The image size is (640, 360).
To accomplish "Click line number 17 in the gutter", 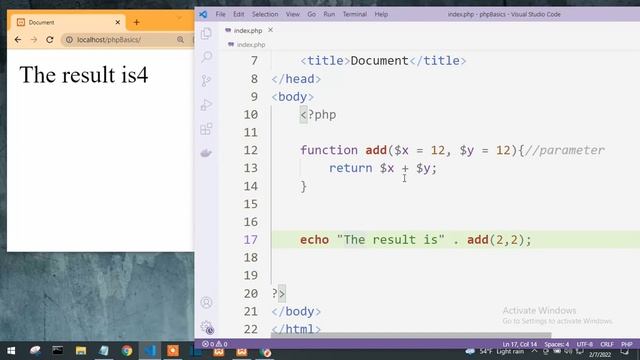I will pyautogui.click(x=251, y=240).
